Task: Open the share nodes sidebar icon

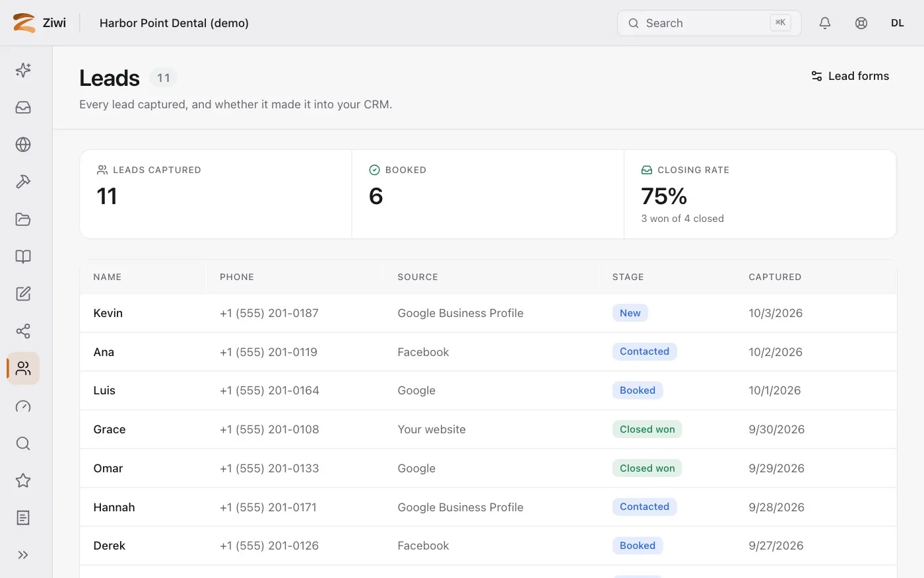Action: pyautogui.click(x=23, y=331)
